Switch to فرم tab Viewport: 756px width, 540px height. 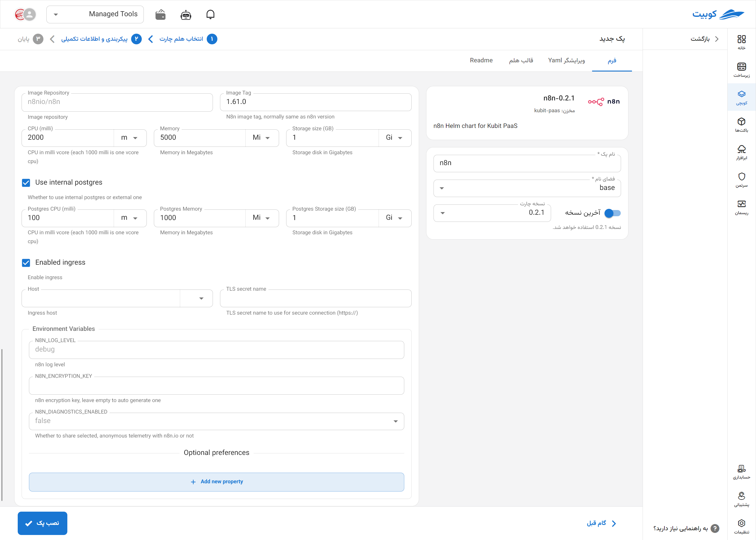tap(612, 61)
